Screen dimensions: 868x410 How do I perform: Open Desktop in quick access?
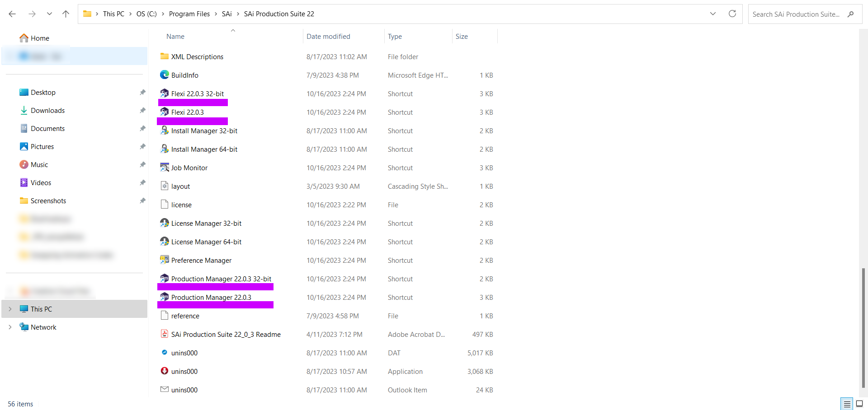pyautogui.click(x=38, y=93)
